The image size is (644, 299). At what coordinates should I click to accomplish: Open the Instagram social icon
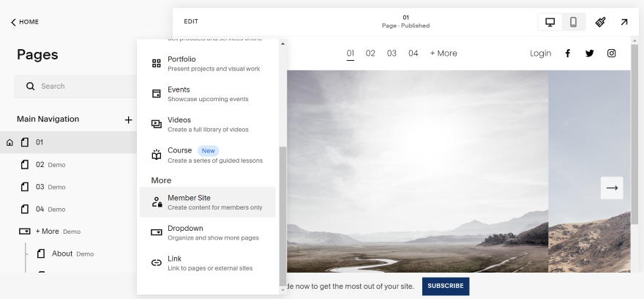(x=612, y=53)
